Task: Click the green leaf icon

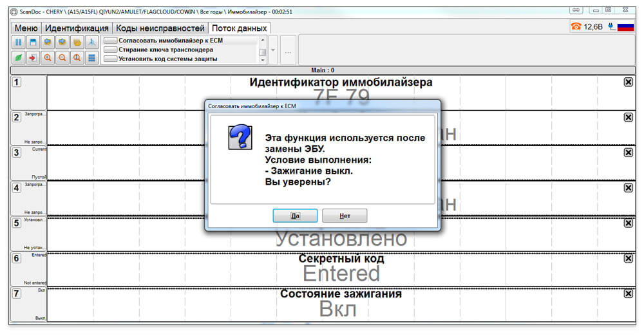Action: (x=19, y=58)
